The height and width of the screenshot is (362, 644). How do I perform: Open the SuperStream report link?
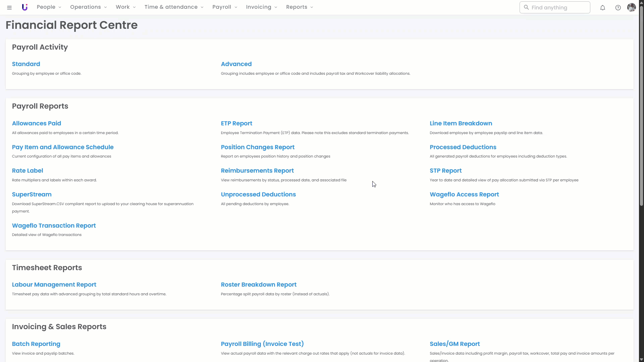pos(32,194)
